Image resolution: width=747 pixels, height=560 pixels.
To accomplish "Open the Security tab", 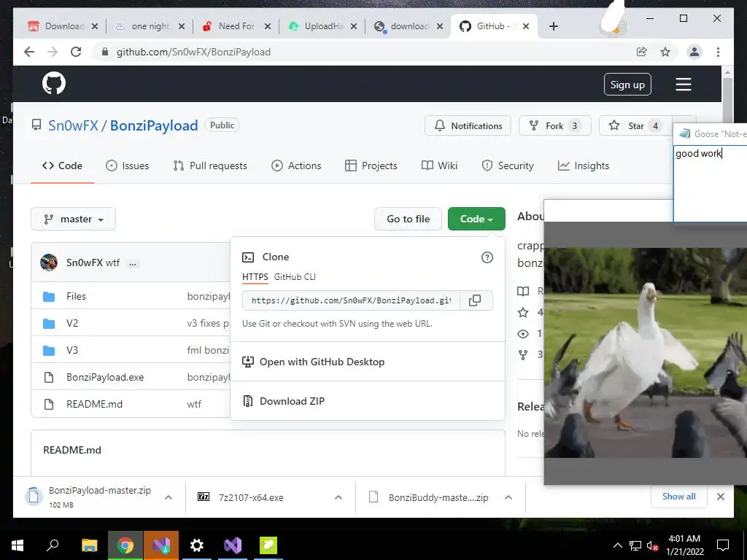I will pyautogui.click(x=508, y=166).
